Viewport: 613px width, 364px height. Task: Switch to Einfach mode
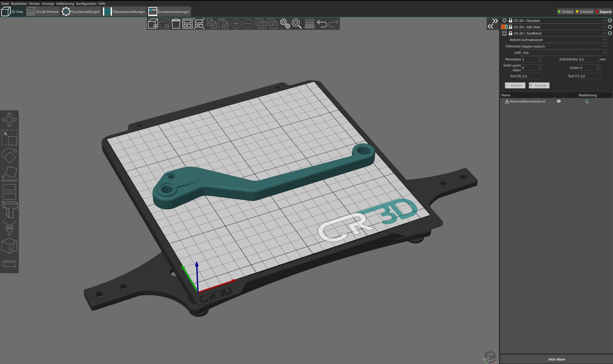click(565, 12)
